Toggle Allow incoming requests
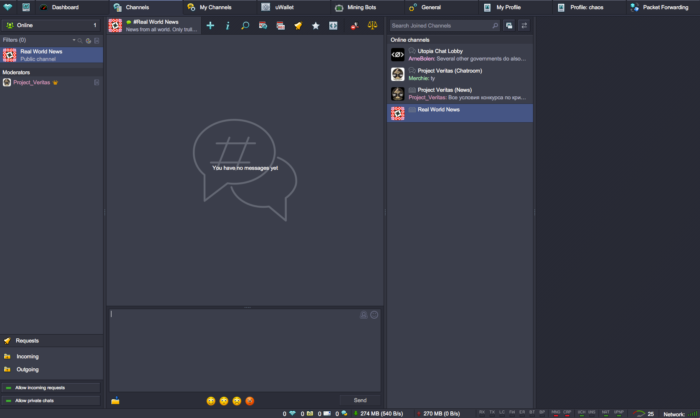700x418 pixels. click(51, 387)
